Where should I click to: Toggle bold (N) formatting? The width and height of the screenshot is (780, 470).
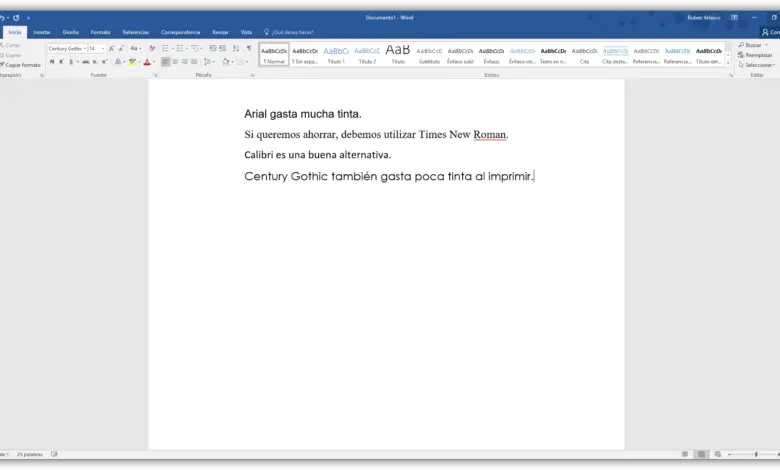click(52, 62)
